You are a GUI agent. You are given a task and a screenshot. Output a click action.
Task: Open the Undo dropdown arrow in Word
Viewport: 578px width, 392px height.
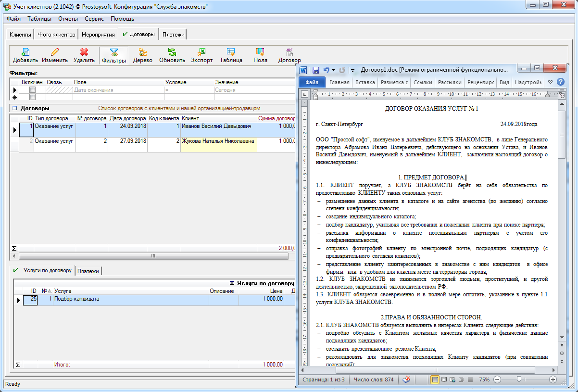[334, 70]
